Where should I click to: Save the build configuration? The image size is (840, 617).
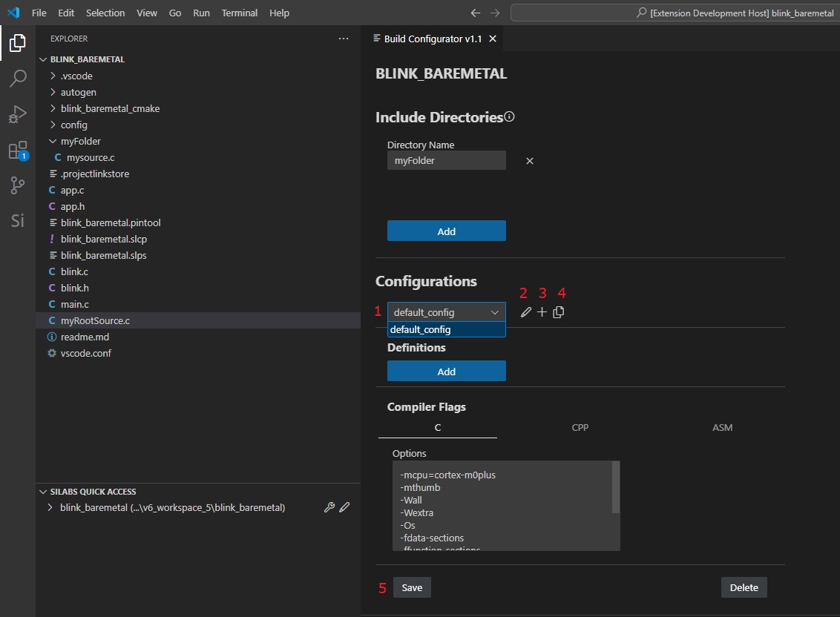click(x=411, y=587)
